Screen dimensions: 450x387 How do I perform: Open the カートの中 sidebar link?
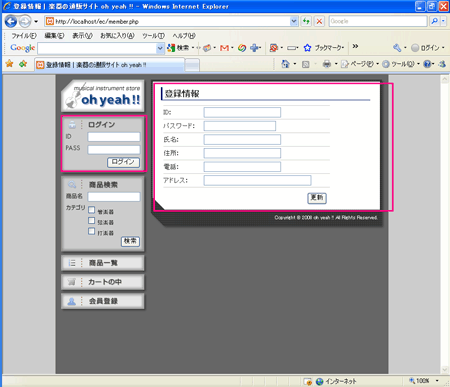[x=103, y=282]
